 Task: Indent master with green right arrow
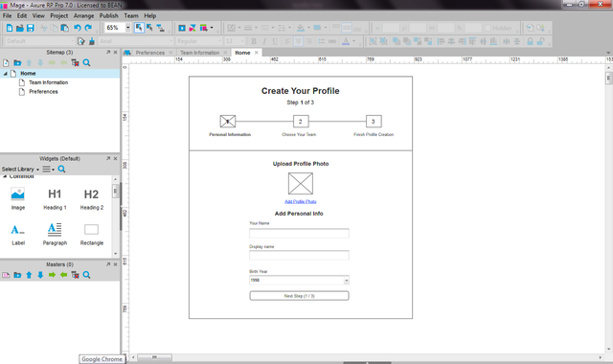click(52, 275)
